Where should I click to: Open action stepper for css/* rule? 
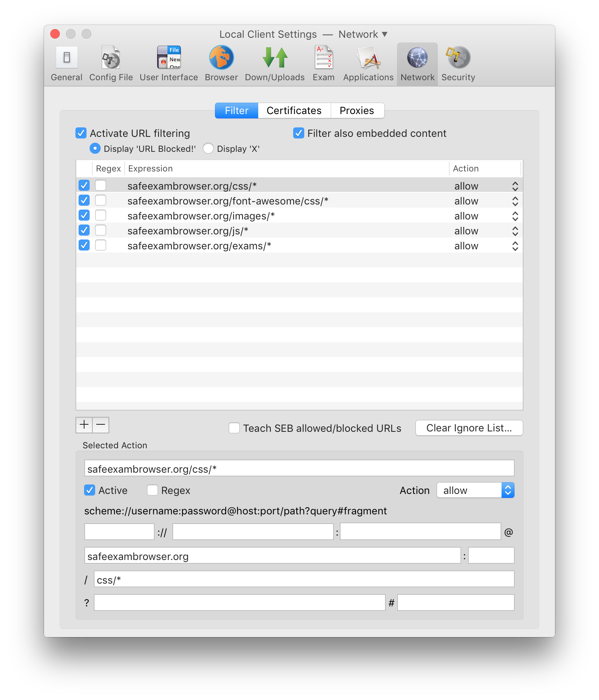515,186
